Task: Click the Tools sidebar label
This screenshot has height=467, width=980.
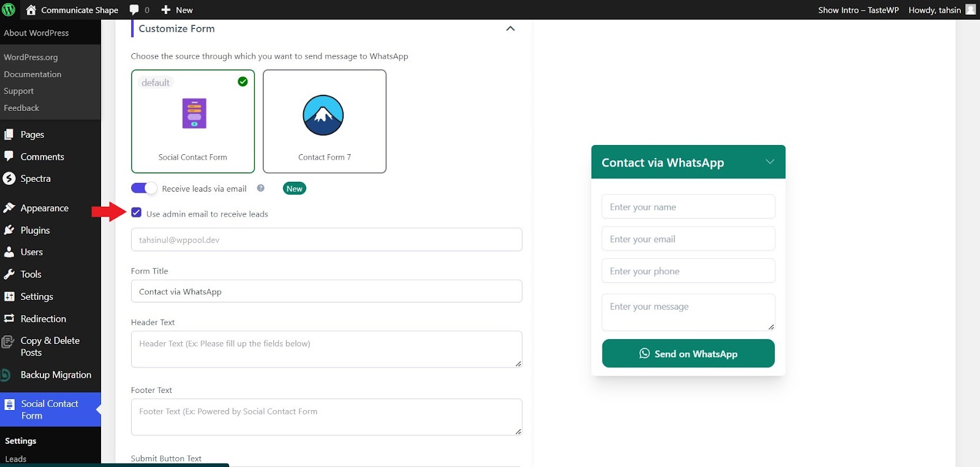Action: coord(31,274)
